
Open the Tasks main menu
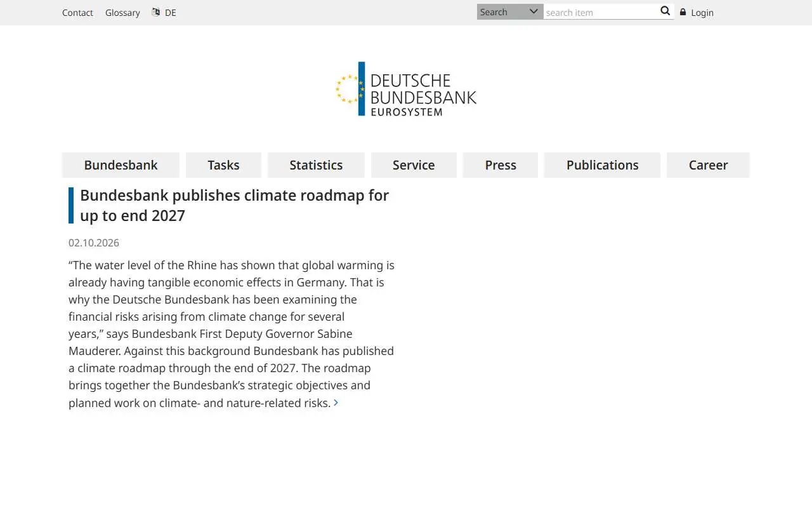click(223, 165)
